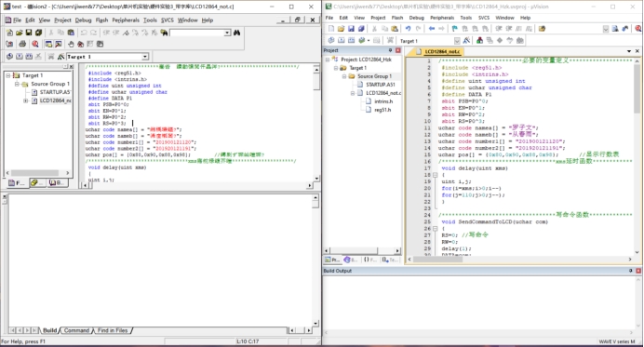This screenshot has height=347, width=644.
Task: Toggle pin on right Project panel
Action: click(390, 50)
